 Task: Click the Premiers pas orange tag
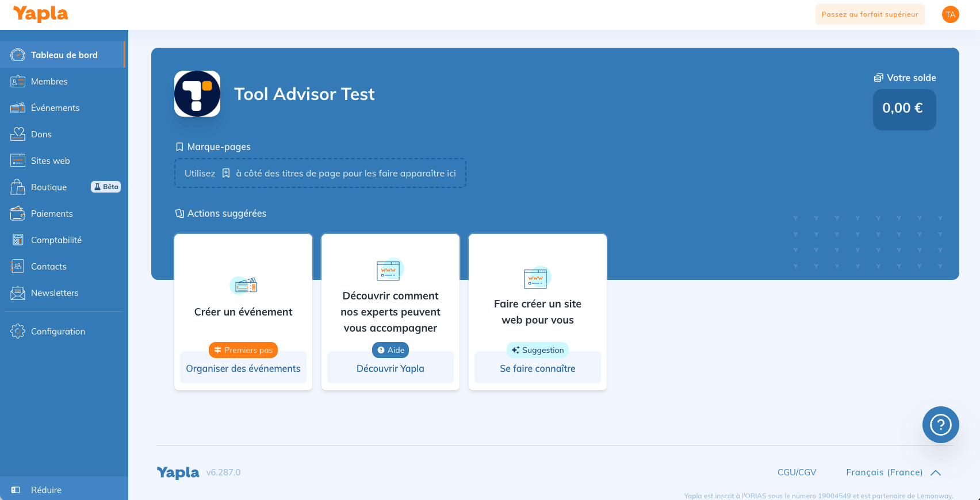point(243,350)
